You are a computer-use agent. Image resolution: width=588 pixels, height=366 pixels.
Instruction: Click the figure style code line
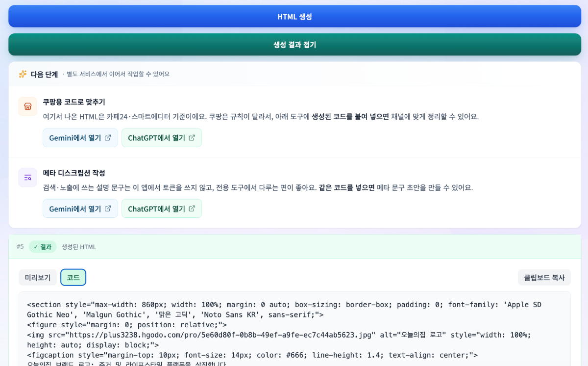coord(127,325)
